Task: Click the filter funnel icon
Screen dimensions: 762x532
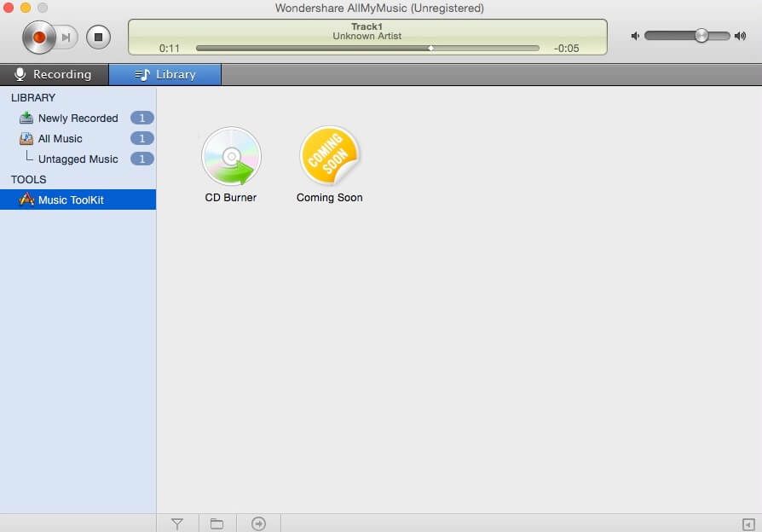Action: click(x=177, y=523)
